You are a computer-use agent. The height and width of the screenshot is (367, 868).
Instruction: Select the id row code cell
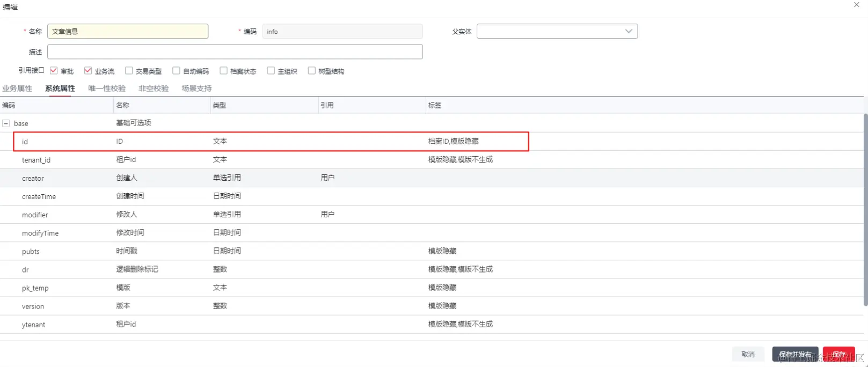25,142
